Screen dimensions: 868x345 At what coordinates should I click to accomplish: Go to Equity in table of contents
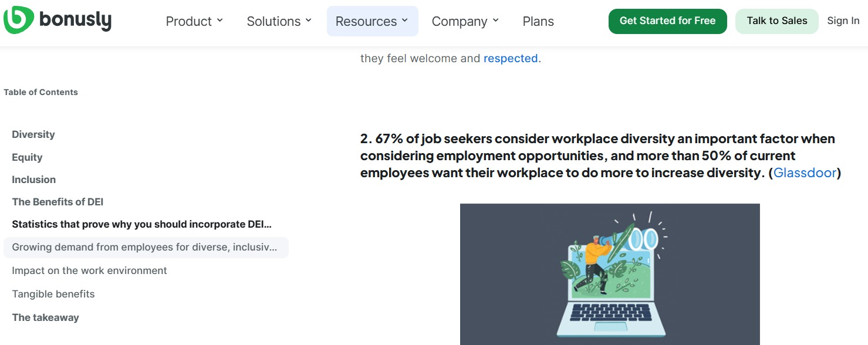tap(27, 157)
